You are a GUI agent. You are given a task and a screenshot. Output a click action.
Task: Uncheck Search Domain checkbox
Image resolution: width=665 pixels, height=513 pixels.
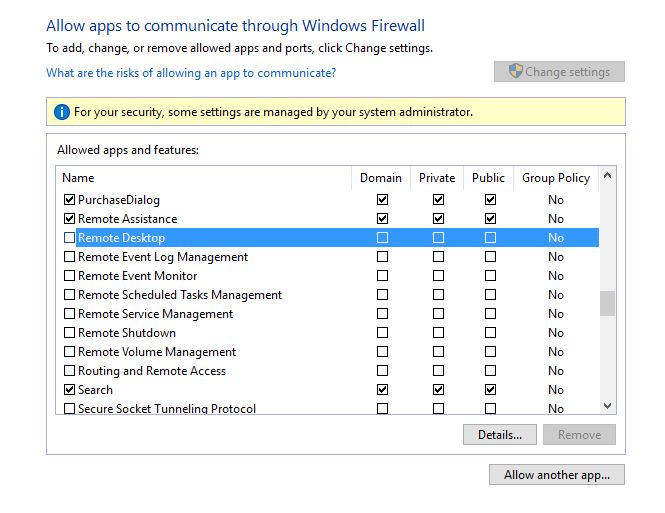pyautogui.click(x=382, y=389)
